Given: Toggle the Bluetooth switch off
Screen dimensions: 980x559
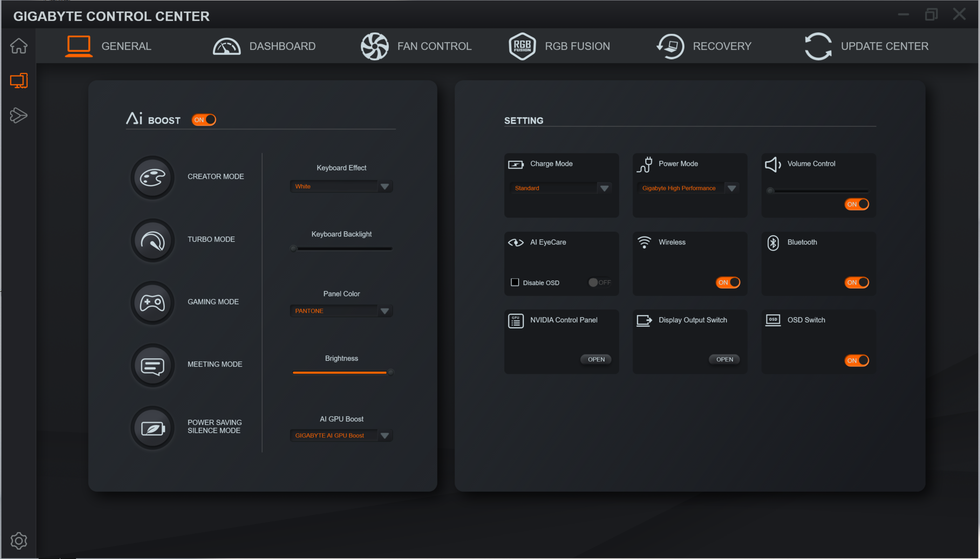Looking at the screenshot, I should click(856, 282).
